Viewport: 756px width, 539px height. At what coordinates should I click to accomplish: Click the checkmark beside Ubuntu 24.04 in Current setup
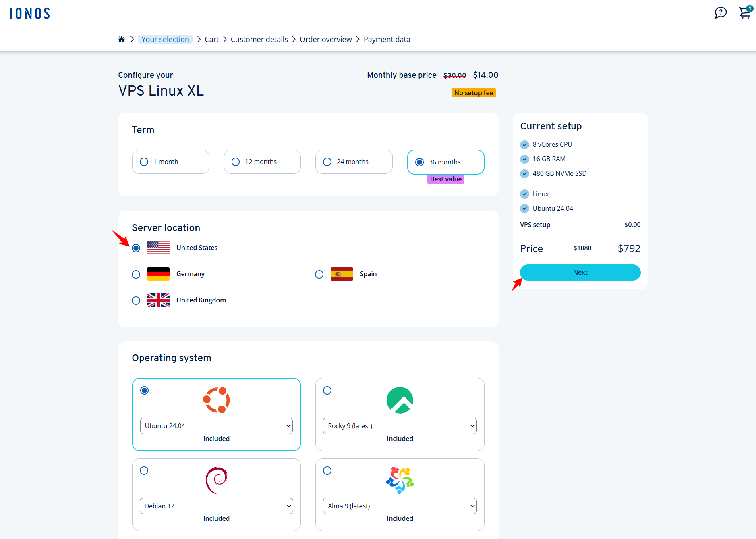click(525, 208)
